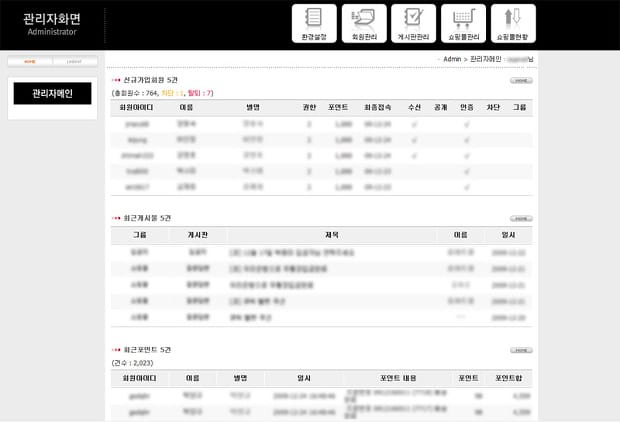Screen dimensions: 620x422
Task: Click the 포인트합 column header
Action: (509, 378)
